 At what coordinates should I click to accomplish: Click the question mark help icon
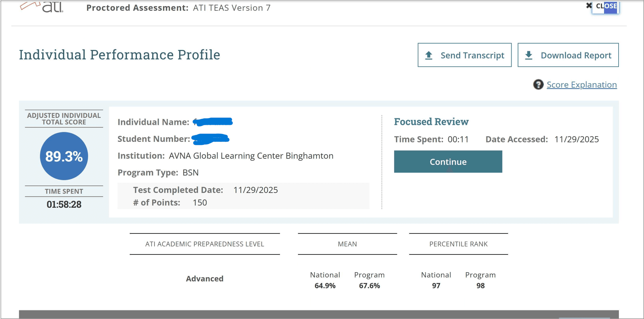(x=538, y=85)
